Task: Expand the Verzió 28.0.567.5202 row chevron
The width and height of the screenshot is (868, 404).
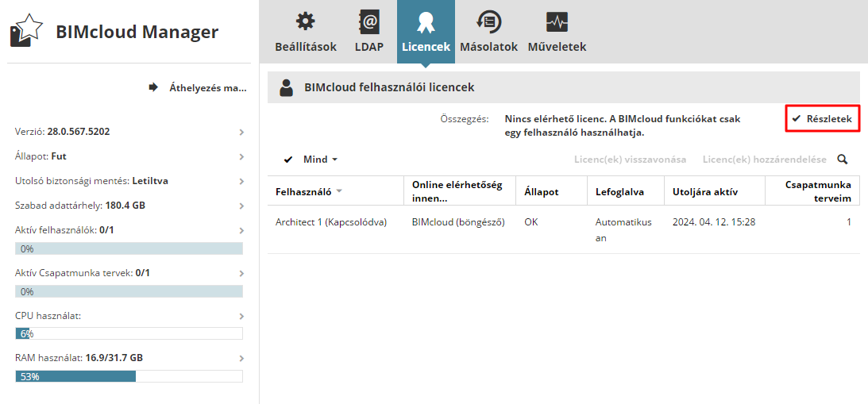Action: click(x=241, y=133)
